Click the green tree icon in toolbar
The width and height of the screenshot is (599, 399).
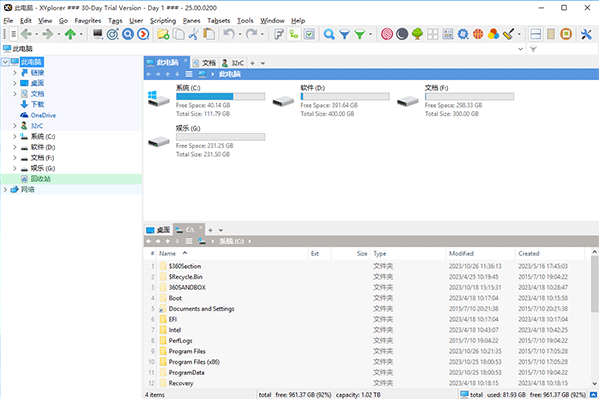pyautogui.click(x=417, y=34)
